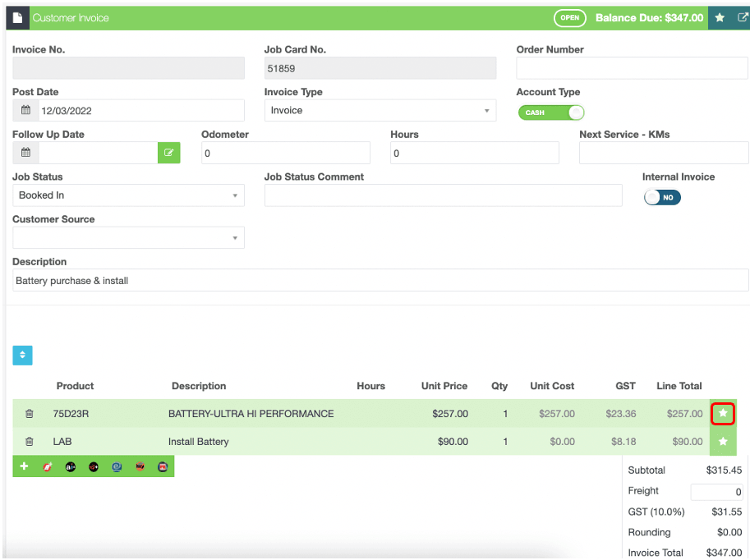Click the GST (10.0%) value $31.55
The height and width of the screenshot is (560, 750).
(x=727, y=512)
